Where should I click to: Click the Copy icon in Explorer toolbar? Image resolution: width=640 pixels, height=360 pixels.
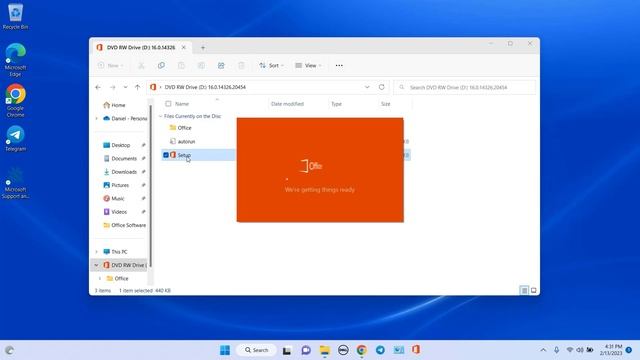tap(161, 65)
